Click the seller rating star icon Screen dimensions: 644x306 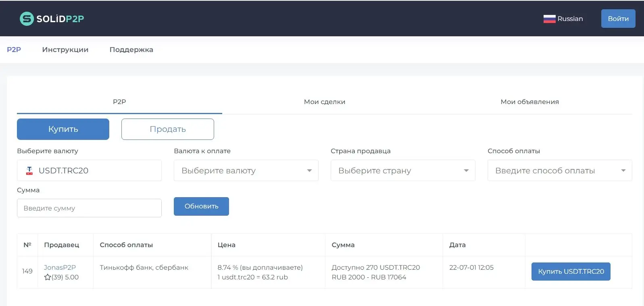[48, 277]
